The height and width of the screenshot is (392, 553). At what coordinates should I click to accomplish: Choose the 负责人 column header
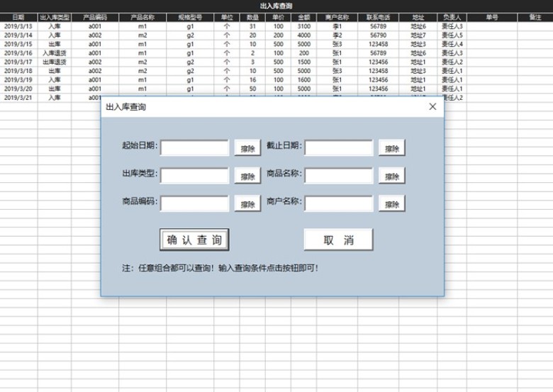pos(452,17)
